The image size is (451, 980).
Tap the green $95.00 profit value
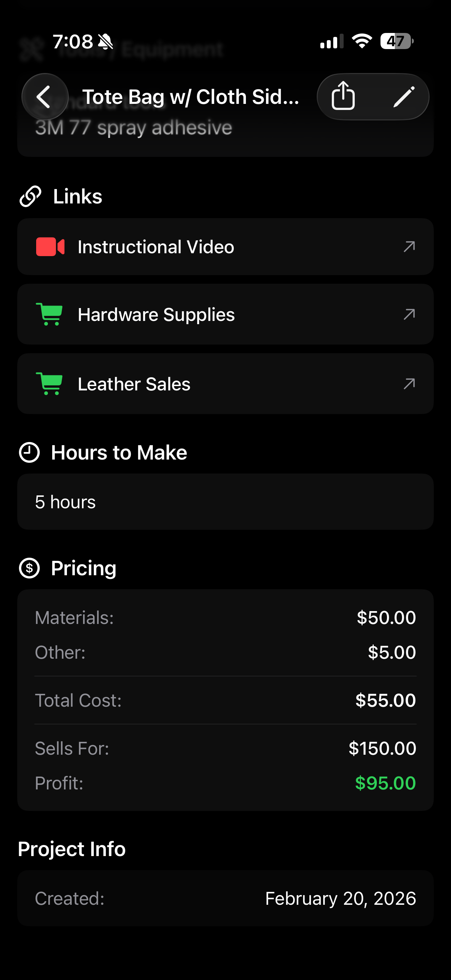[385, 783]
